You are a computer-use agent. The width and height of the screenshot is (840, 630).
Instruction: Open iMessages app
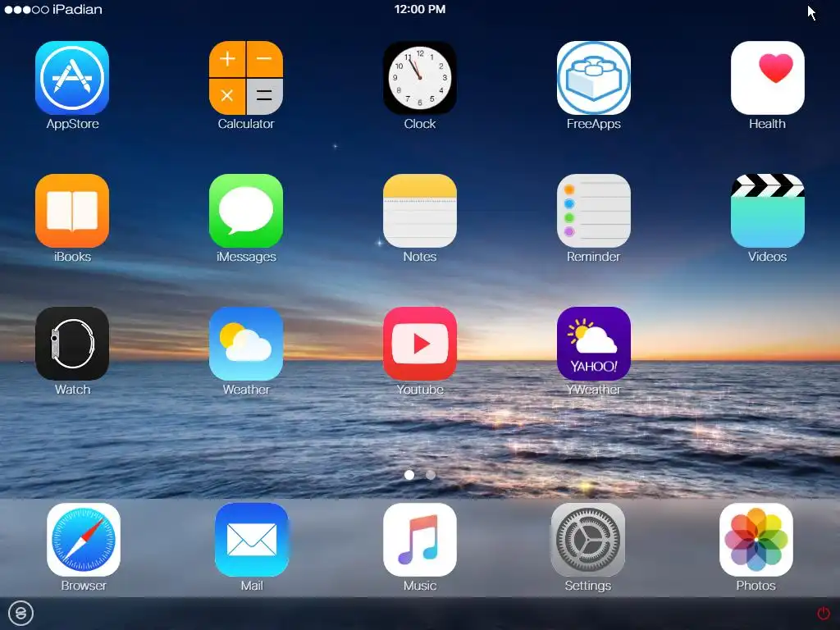[246, 211]
